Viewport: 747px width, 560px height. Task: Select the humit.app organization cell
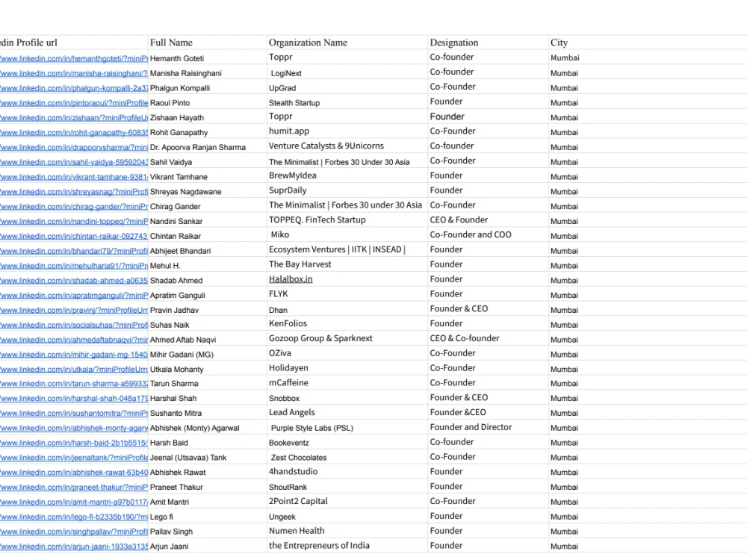pos(347,131)
